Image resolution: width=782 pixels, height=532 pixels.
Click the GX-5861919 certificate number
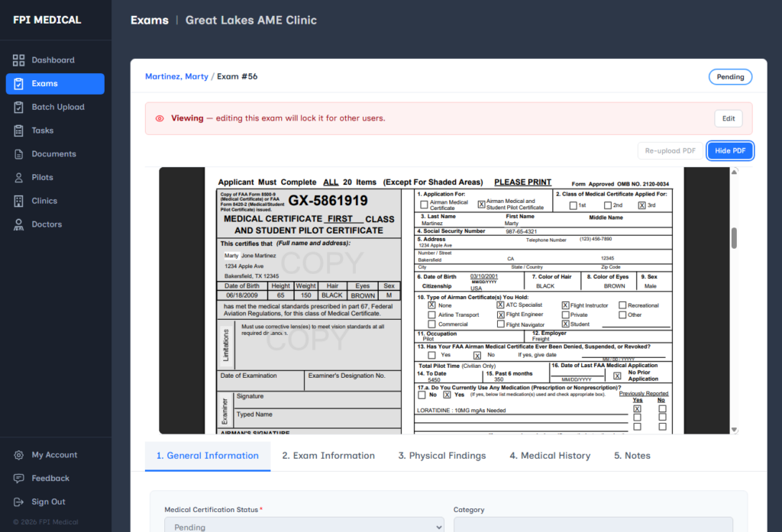click(328, 201)
